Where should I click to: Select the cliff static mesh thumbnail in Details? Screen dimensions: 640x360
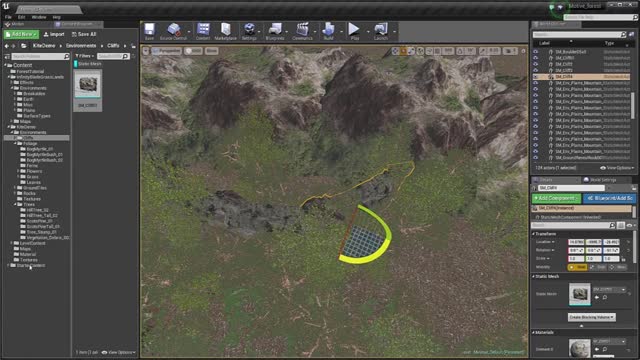pos(580,294)
